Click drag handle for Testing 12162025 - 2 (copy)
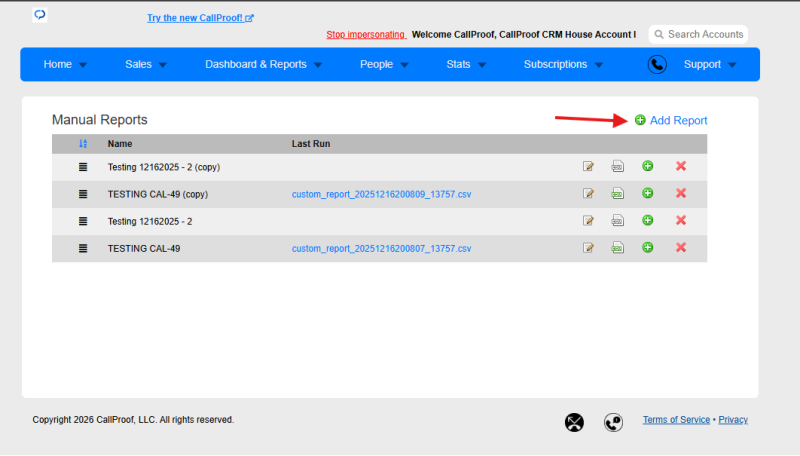 83,167
